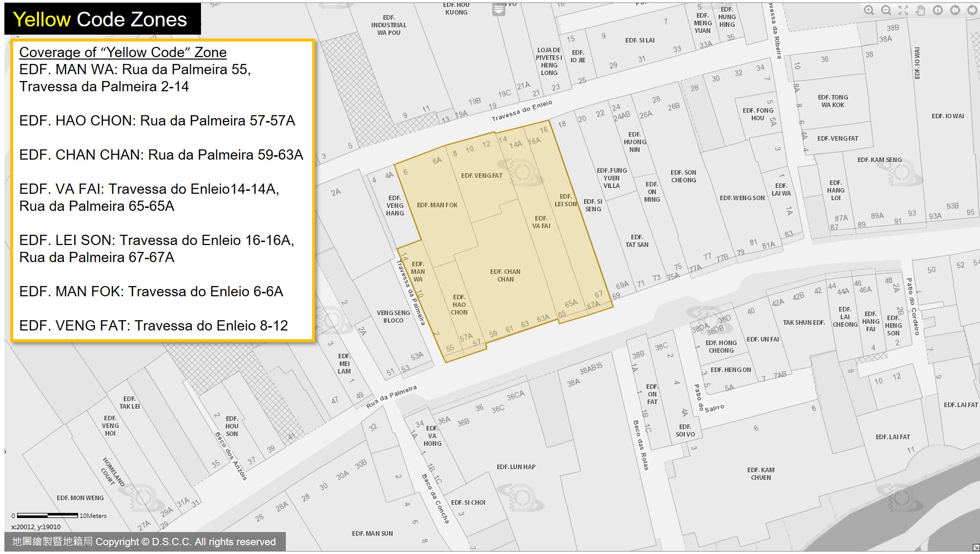980x554 pixels.
Task: Click the EDF. KAM CHUEN building label
Action: (x=760, y=474)
